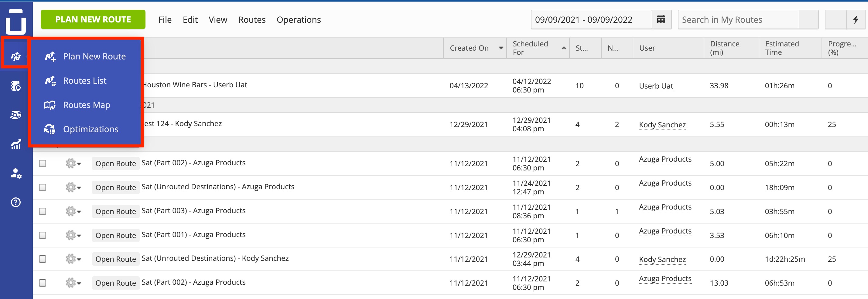The width and height of the screenshot is (868, 299).
Task: Open Kody Sanchez link in the 1d:22h:25m row
Action: (x=662, y=259)
